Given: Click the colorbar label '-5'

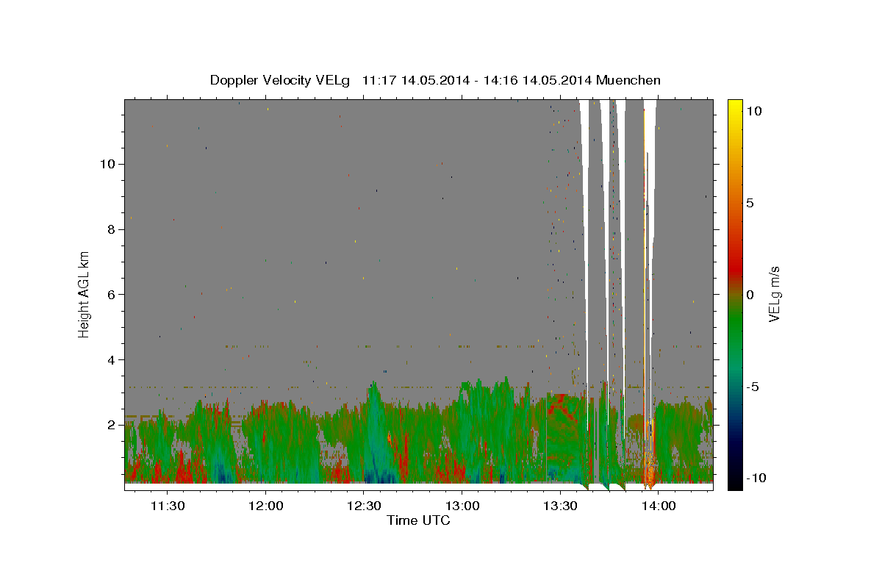Looking at the screenshot, I should [x=753, y=386].
